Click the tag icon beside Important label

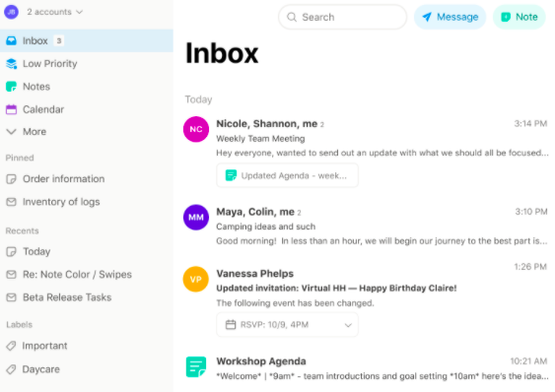(x=11, y=346)
